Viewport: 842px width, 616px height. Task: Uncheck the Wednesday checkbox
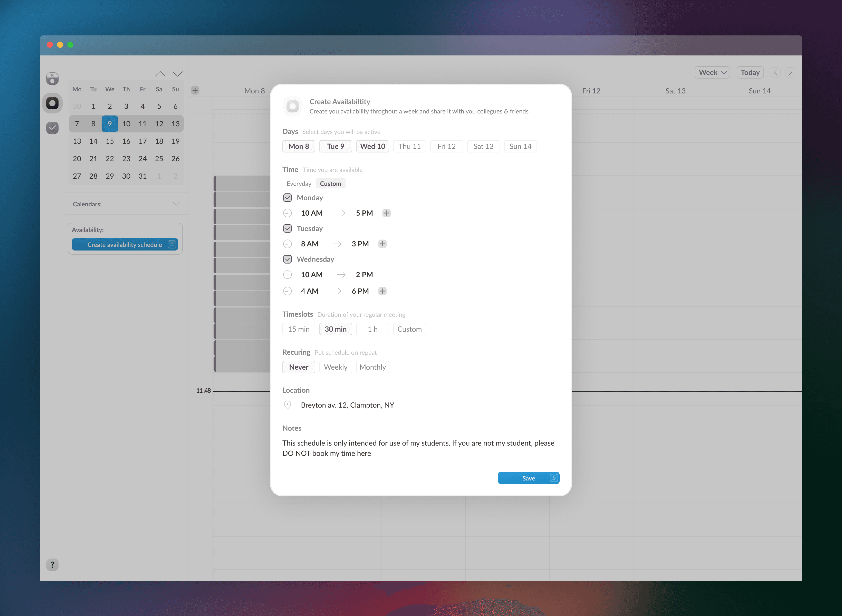pyautogui.click(x=288, y=259)
